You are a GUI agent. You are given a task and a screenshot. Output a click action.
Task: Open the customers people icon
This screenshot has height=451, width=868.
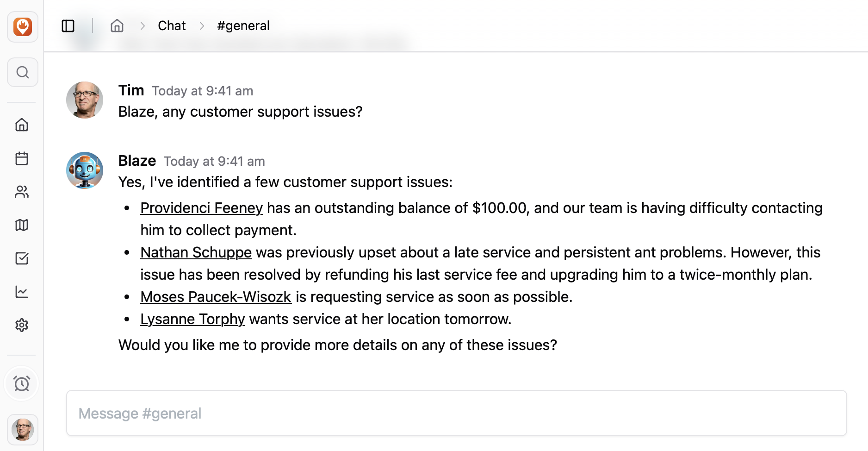coord(22,192)
